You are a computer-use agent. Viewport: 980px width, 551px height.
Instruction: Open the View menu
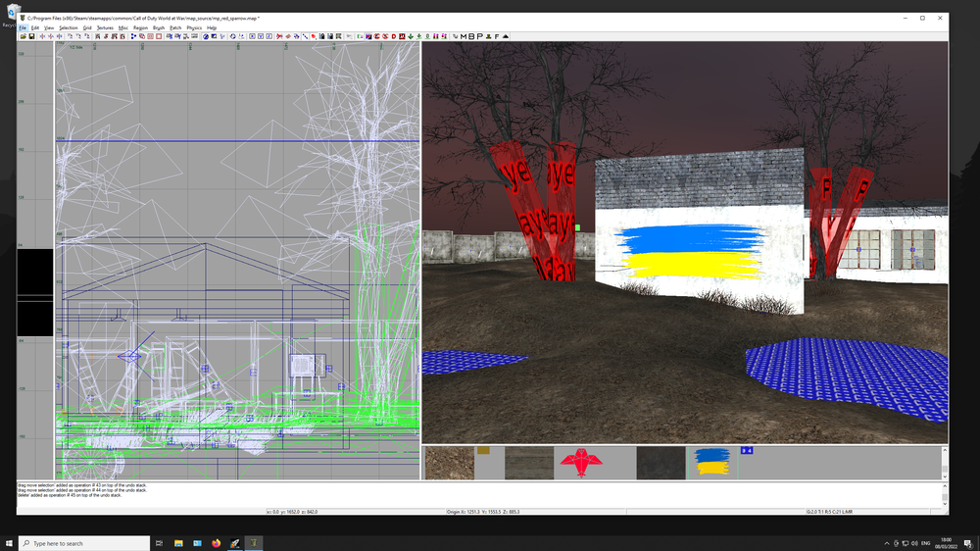49,27
